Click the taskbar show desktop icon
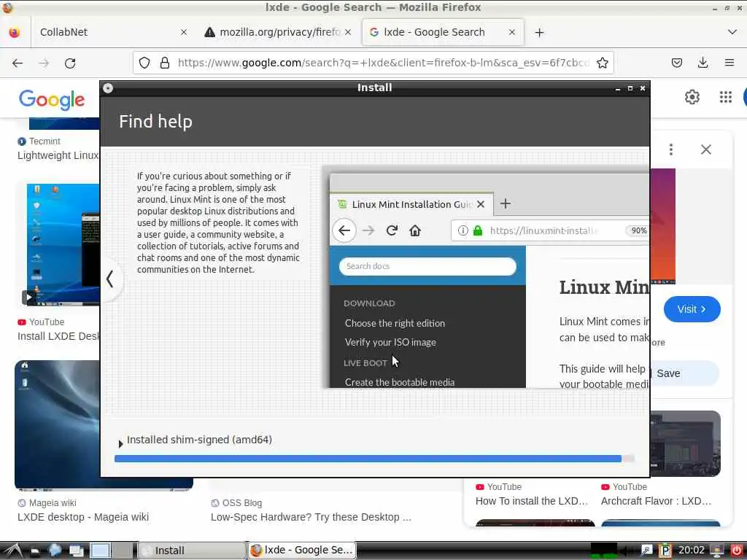747x560 pixels. coord(76,551)
